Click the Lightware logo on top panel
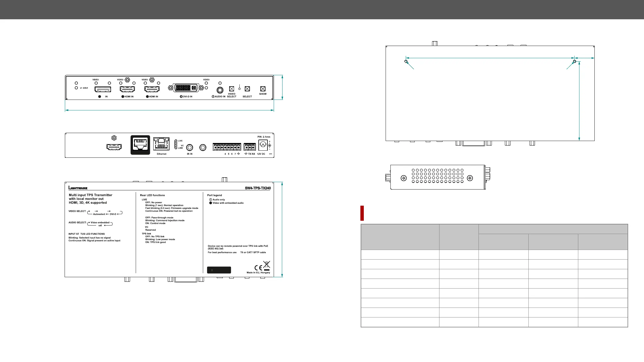 point(78,188)
